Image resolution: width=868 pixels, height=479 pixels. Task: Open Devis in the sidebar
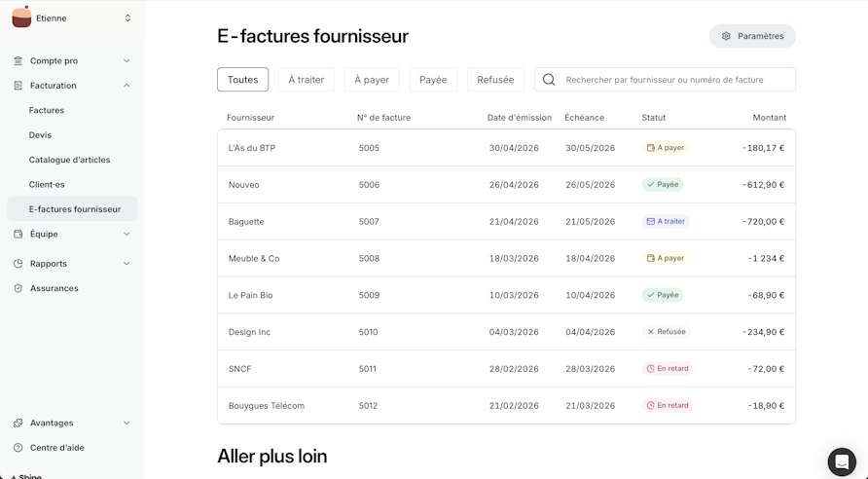coord(40,135)
